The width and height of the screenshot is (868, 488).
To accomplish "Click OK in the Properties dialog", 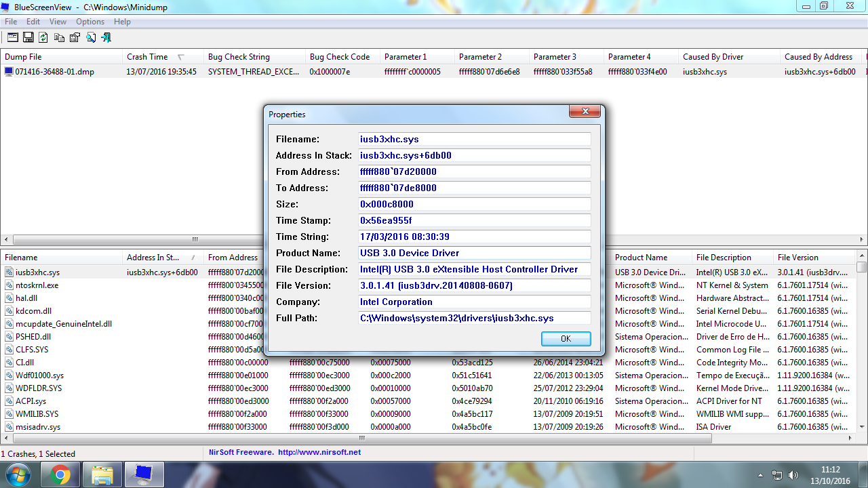I will click(566, 339).
